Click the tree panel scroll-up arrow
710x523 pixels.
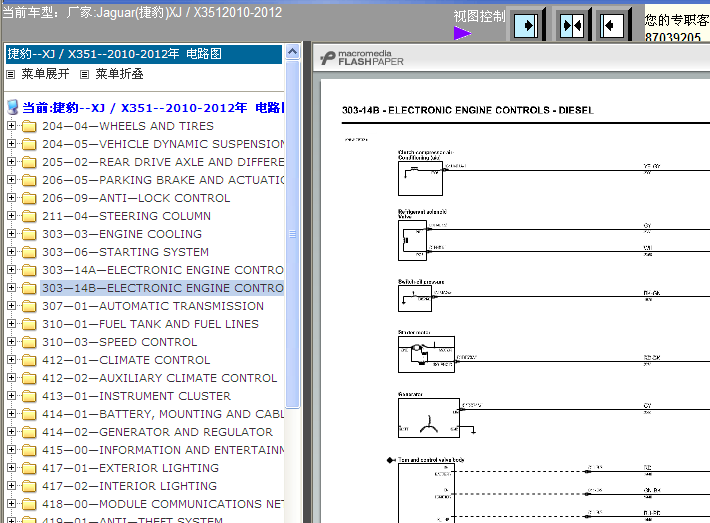(293, 52)
